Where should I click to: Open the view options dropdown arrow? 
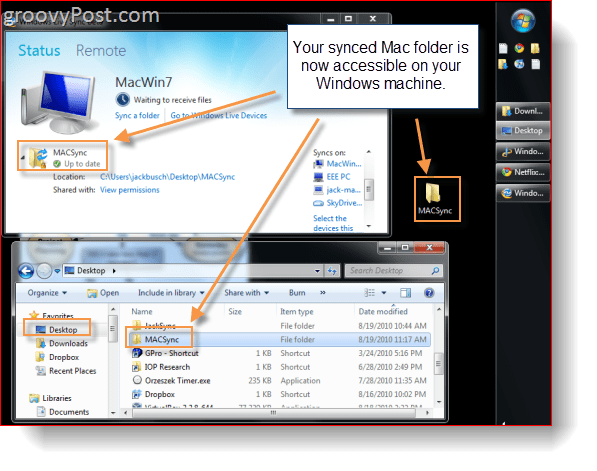click(x=384, y=293)
